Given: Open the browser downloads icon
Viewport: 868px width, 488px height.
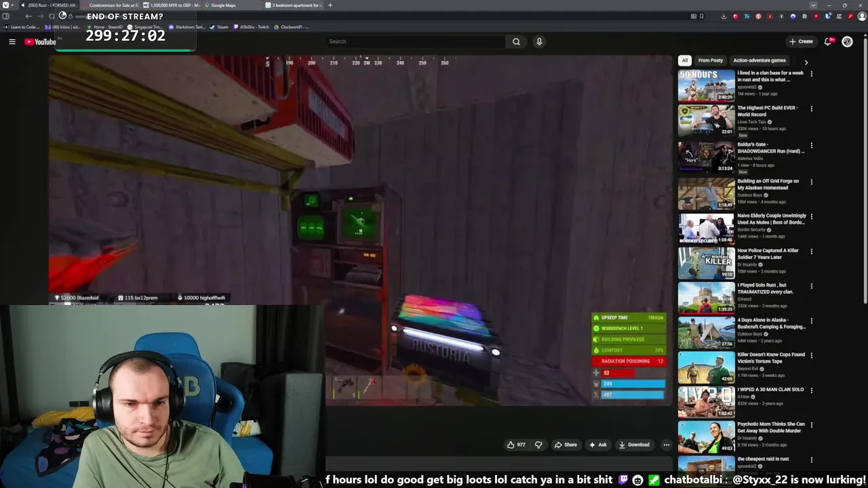Looking at the screenshot, I should (x=724, y=16).
